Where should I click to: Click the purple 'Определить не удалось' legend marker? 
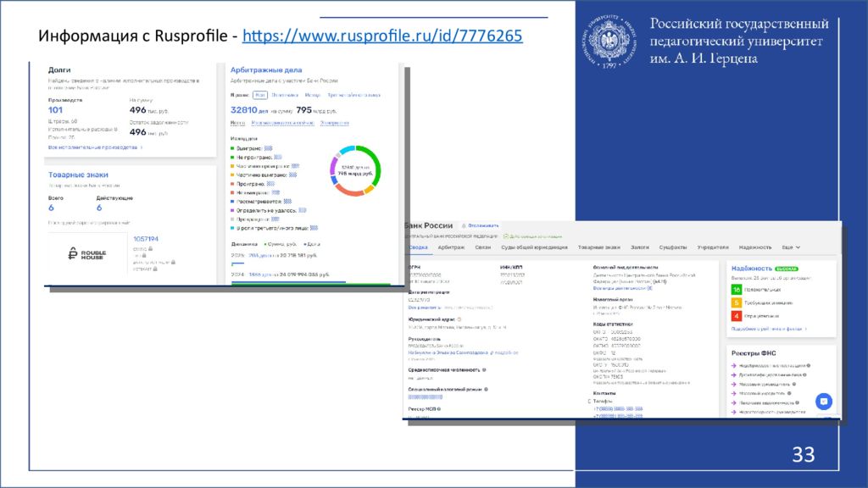(x=232, y=210)
